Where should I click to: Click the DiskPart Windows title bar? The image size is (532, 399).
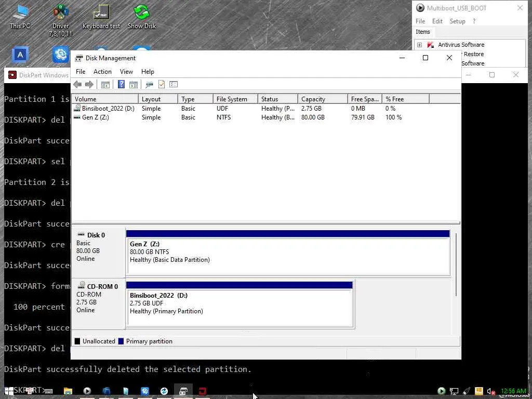coord(37,75)
